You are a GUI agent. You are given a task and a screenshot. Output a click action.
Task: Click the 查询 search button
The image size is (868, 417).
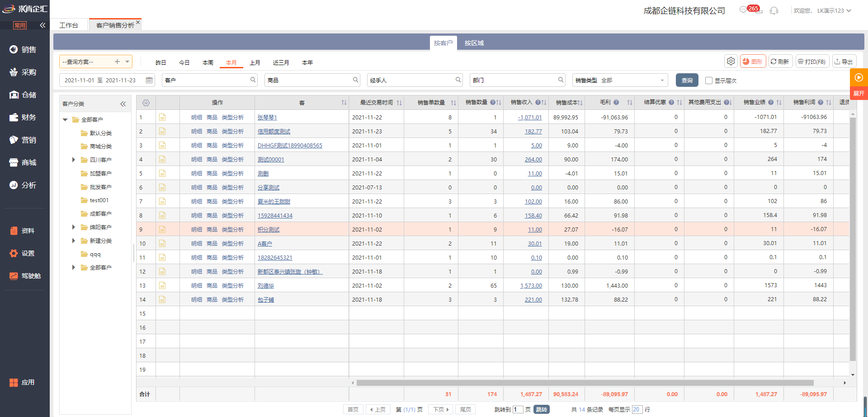pyautogui.click(x=687, y=80)
